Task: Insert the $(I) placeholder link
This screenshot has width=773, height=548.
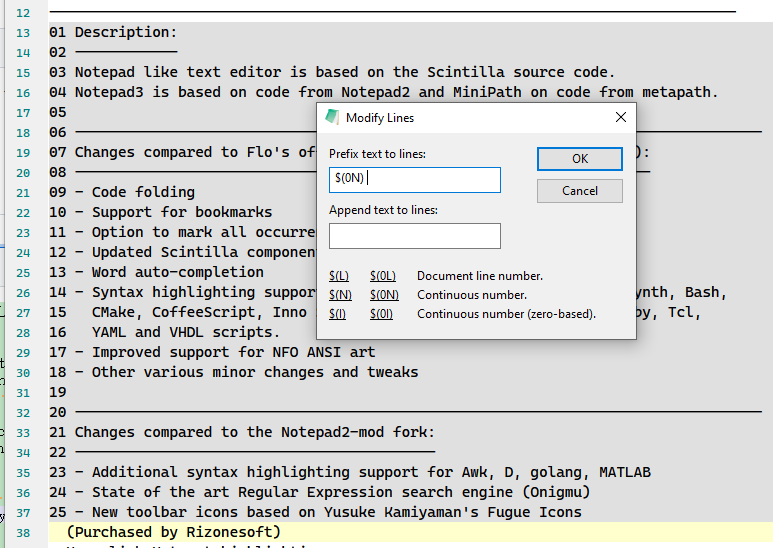Action: 337,314
